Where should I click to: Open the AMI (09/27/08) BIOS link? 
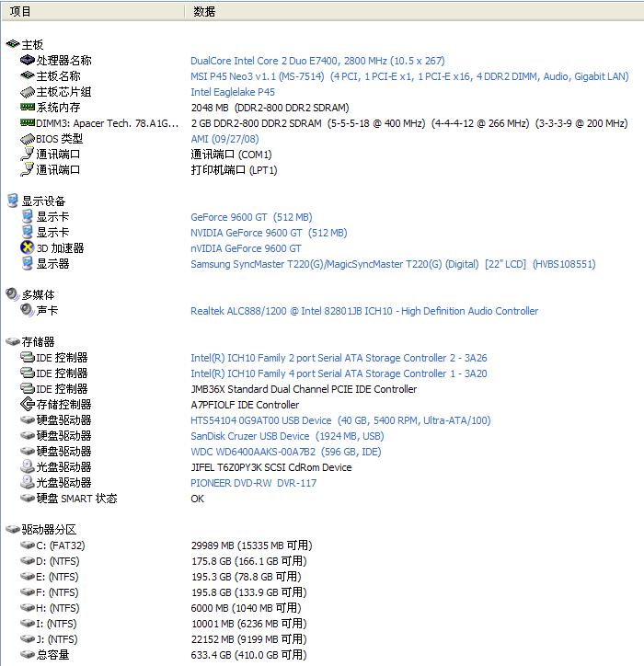(224, 139)
